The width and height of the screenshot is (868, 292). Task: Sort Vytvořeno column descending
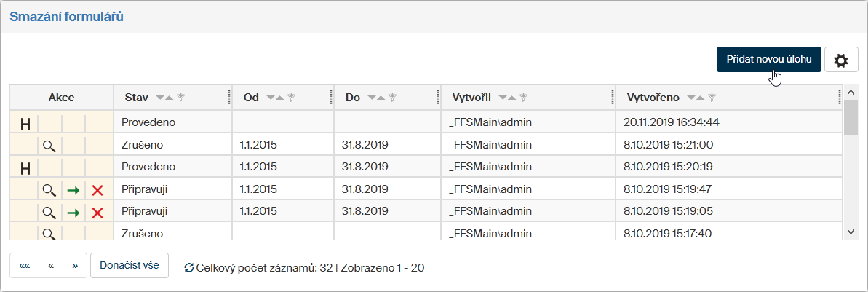tap(692, 98)
